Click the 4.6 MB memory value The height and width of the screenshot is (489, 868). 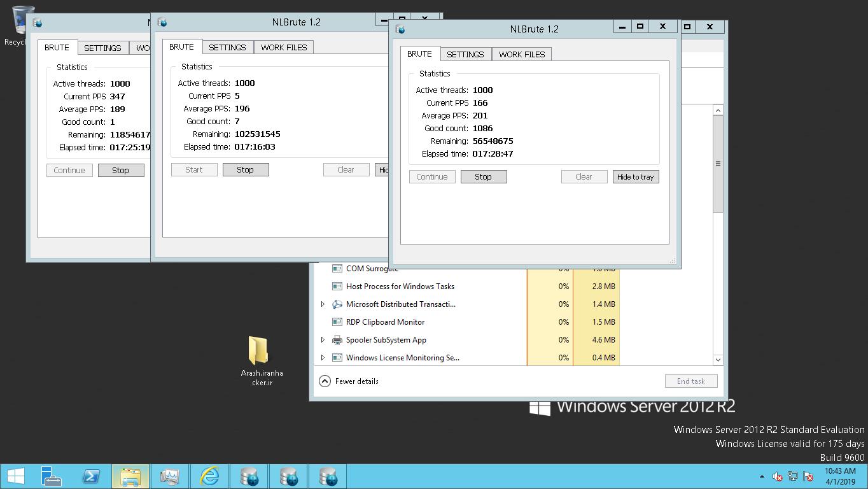tap(603, 340)
